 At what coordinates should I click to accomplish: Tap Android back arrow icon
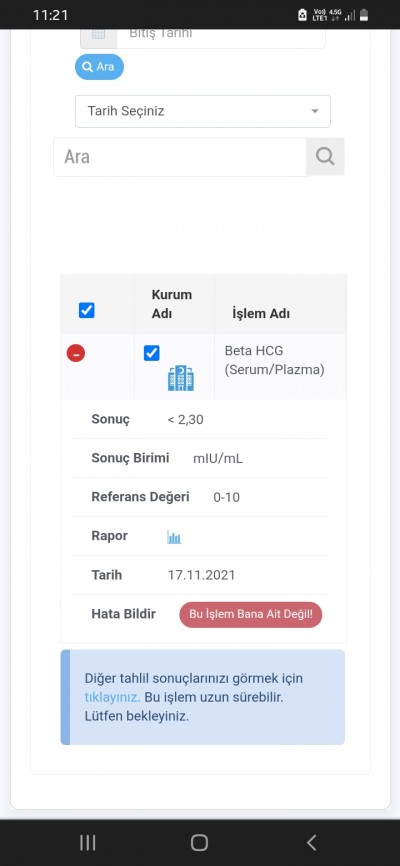tap(312, 842)
